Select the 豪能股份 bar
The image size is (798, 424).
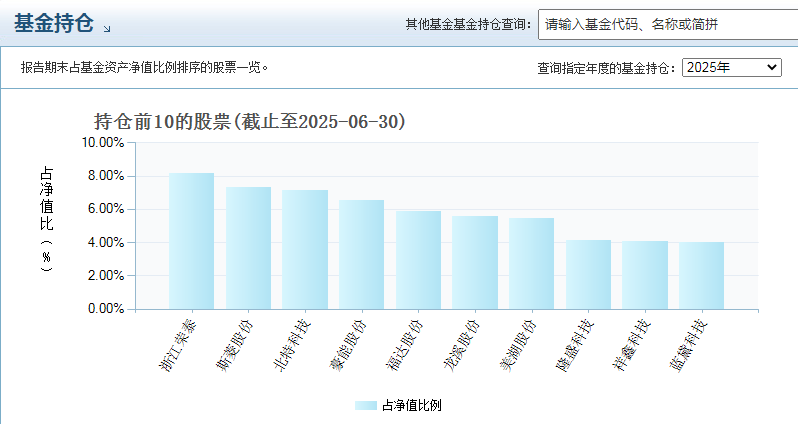[x=361, y=255]
